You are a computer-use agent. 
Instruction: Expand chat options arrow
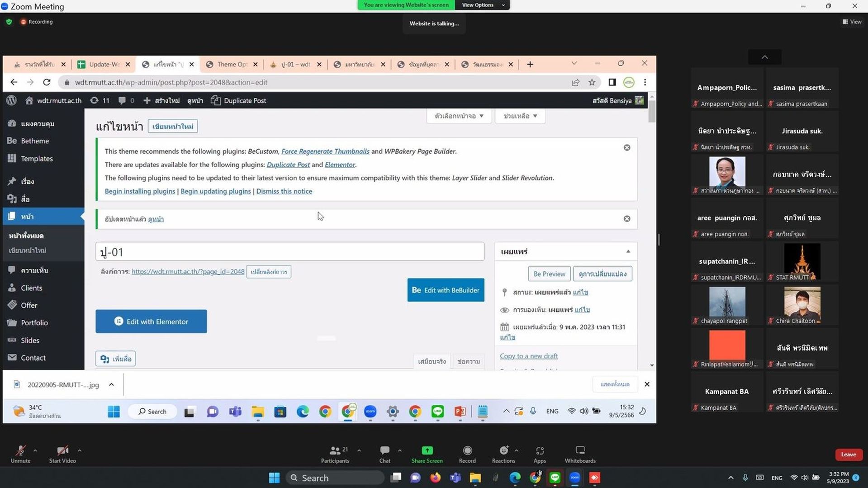coord(400,450)
